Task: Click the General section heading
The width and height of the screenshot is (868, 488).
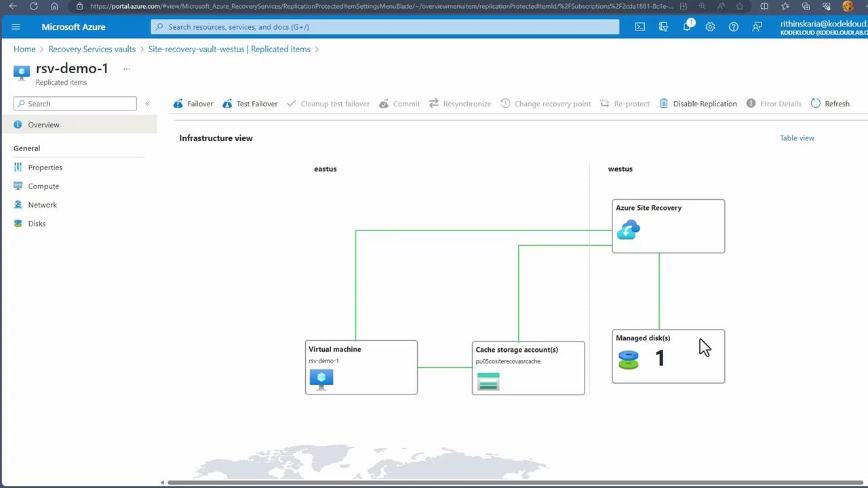Action: point(27,148)
